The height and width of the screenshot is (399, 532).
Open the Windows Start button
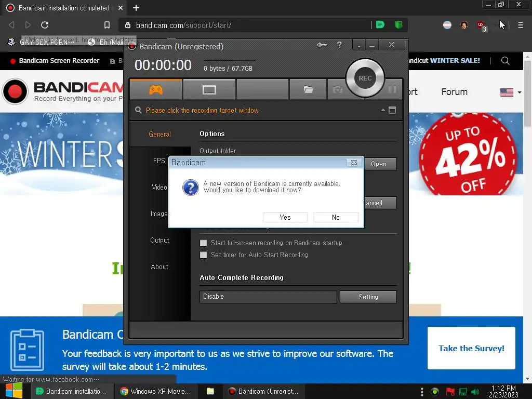[14, 391]
